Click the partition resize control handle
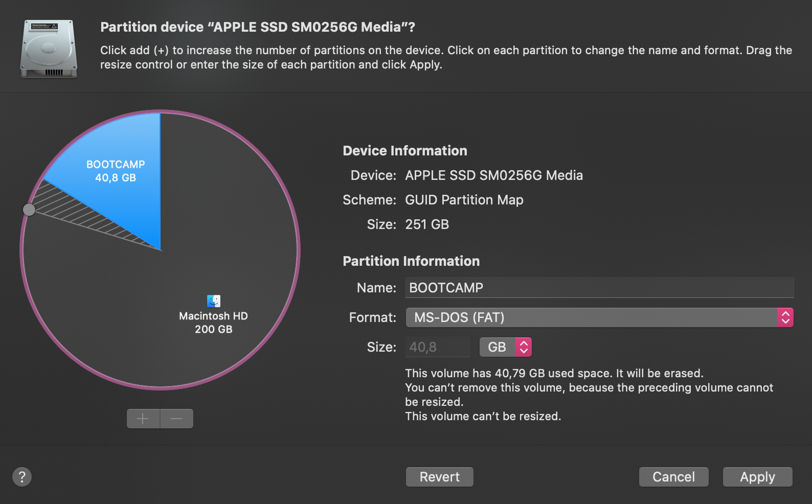 [x=29, y=209]
